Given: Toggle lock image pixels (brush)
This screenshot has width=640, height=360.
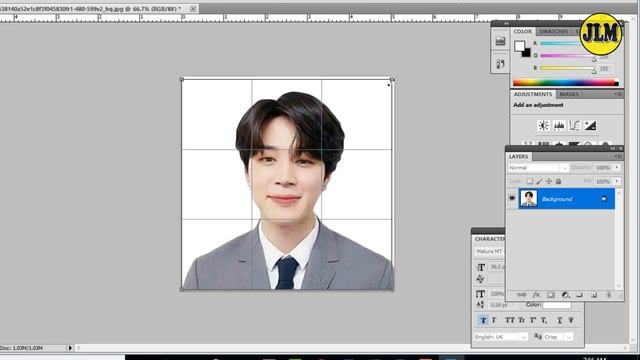Looking at the screenshot, I should (539, 181).
